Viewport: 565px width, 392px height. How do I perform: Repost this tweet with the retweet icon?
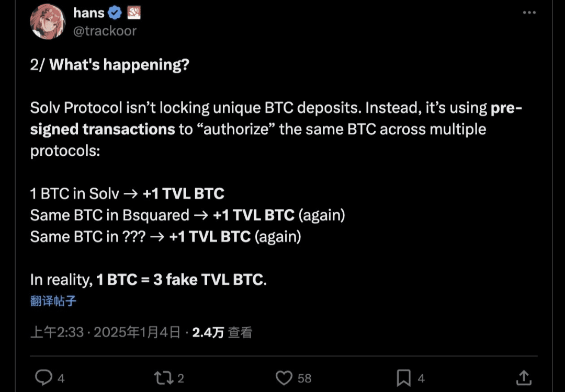pos(163,378)
